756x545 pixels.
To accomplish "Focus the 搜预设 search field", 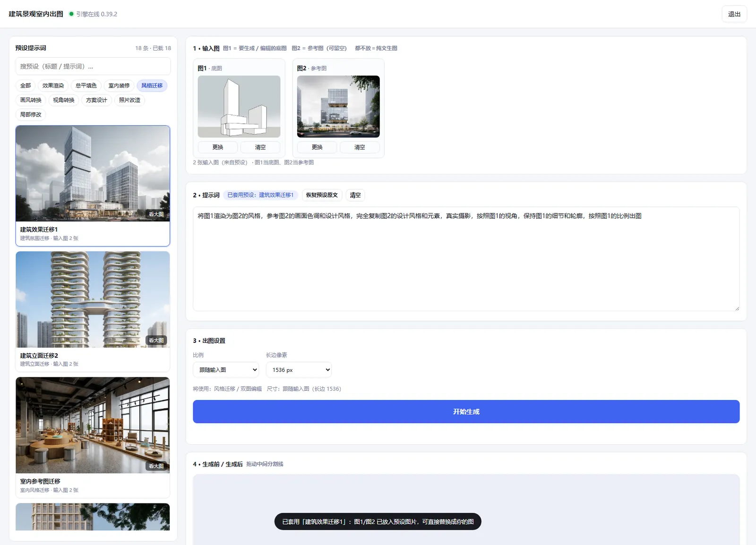I will [x=93, y=67].
